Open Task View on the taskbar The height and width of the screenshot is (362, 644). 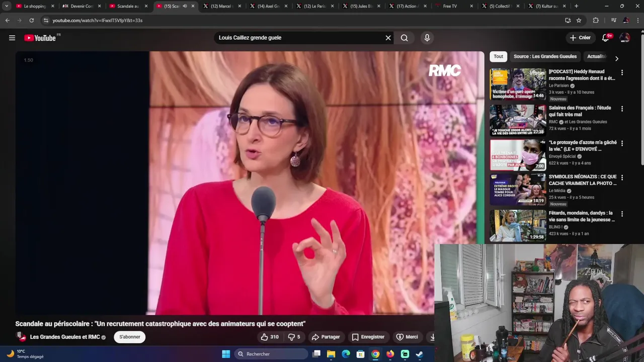click(x=316, y=354)
